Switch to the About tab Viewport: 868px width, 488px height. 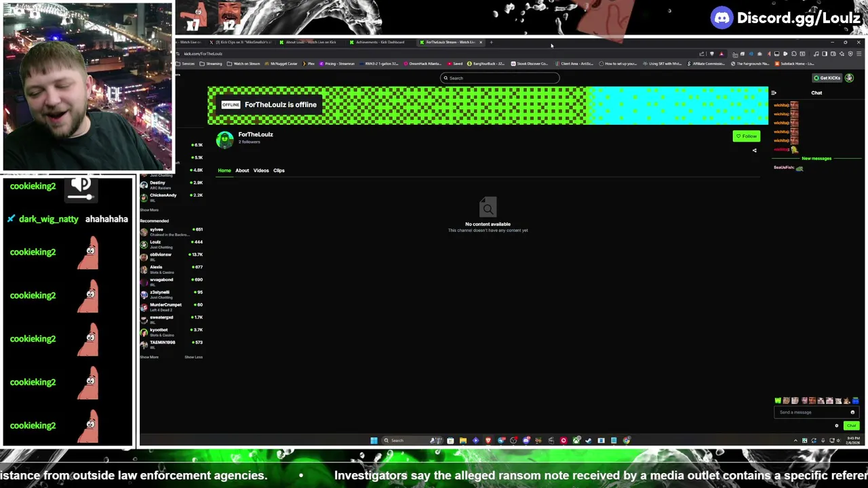point(242,170)
